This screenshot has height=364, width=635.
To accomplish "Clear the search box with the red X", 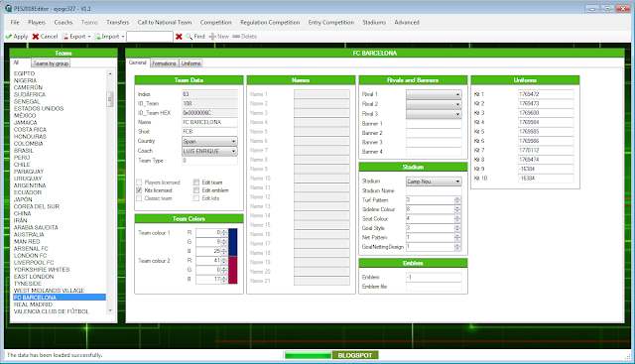I will (x=179, y=37).
